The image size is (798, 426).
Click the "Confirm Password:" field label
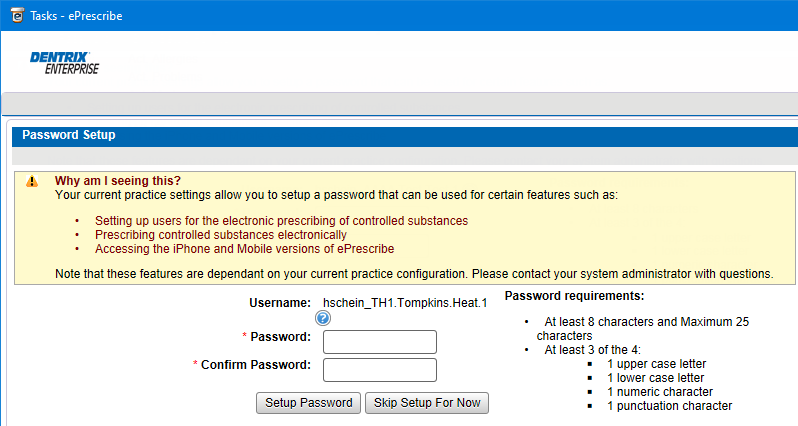coord(256,365)
